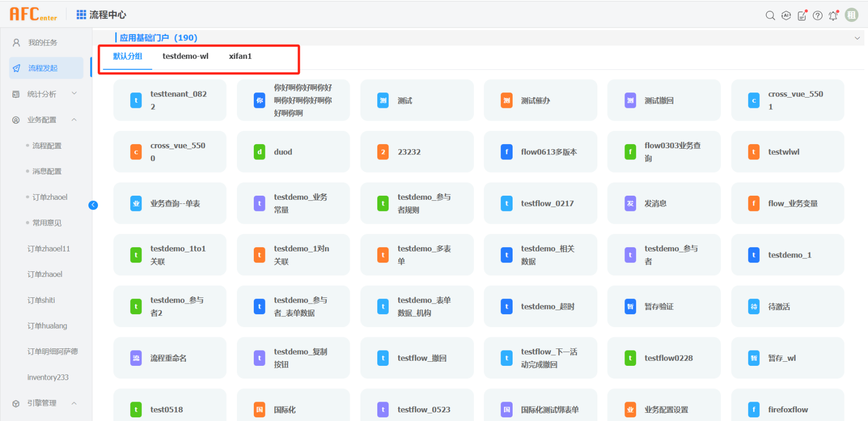Image resolution: width=868 pixels, height=421 pixels.
Task: Open the AI assistant icon
Action: click(786, 15)
